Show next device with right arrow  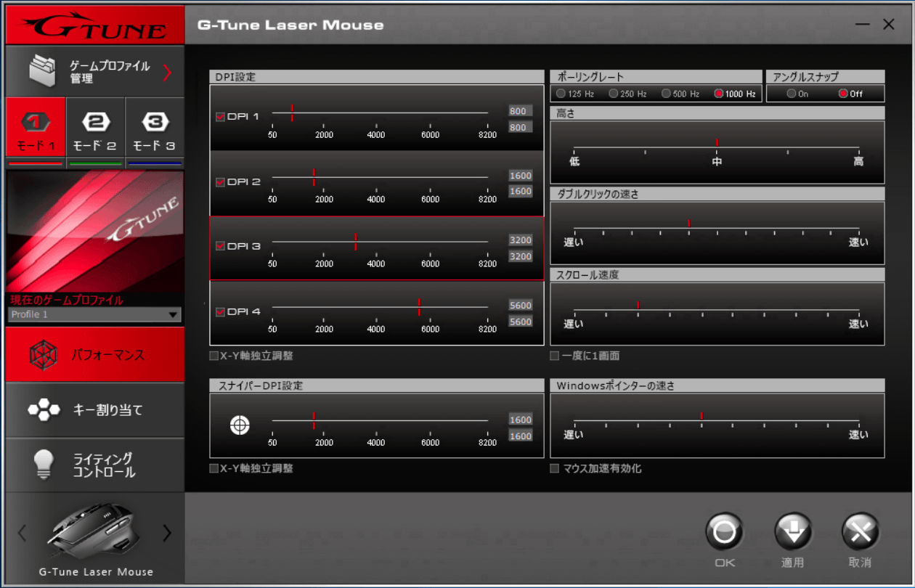pyautogui.click(x=167, y=534)
